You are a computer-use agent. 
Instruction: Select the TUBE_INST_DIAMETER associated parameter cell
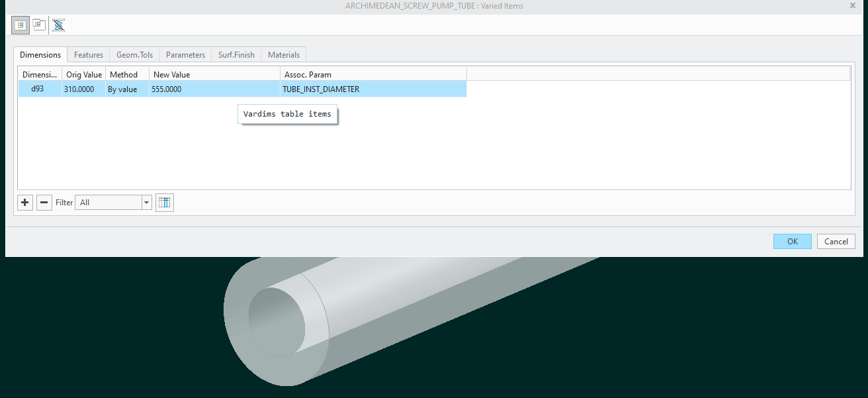point(321,89)
